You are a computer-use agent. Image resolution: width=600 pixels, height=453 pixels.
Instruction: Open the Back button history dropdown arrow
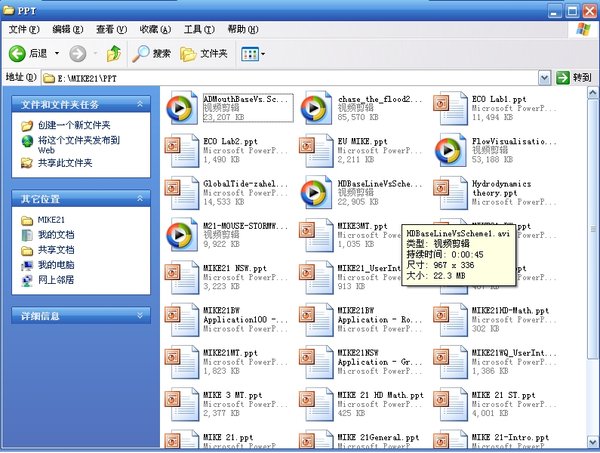57,52
